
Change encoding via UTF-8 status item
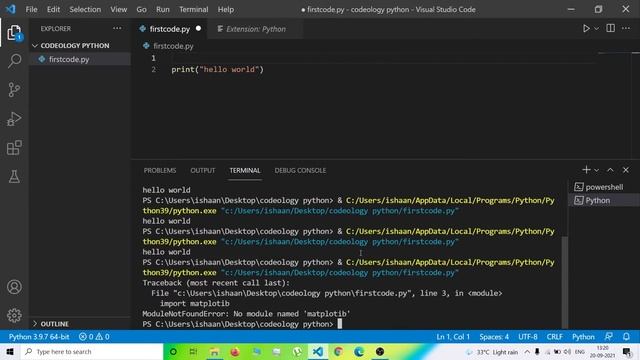pos(528,337)
